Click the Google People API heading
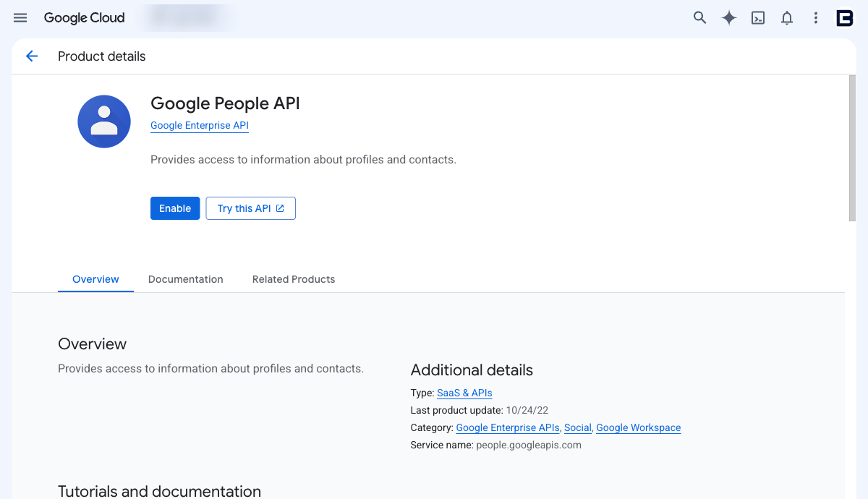Screen dimensions: 868x499 (x=225, y=103)
